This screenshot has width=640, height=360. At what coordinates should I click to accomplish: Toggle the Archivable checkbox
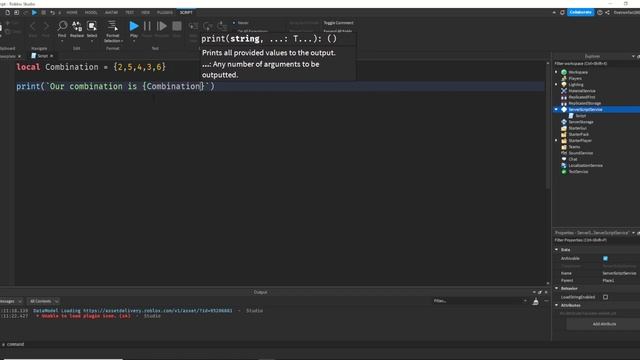605,258
